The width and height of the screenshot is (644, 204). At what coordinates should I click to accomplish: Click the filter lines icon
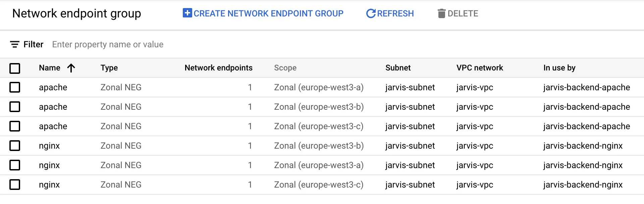14,44
